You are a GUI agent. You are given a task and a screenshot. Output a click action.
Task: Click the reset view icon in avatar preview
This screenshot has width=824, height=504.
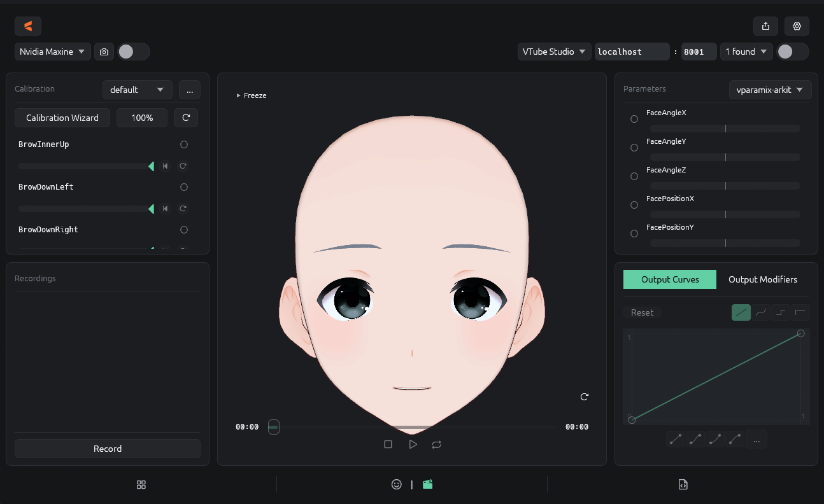tap(585, 396)
